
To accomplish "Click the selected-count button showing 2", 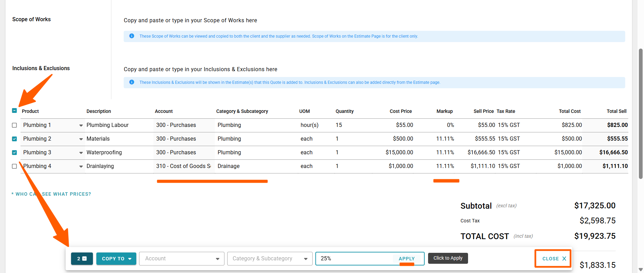I will (82, 259).
